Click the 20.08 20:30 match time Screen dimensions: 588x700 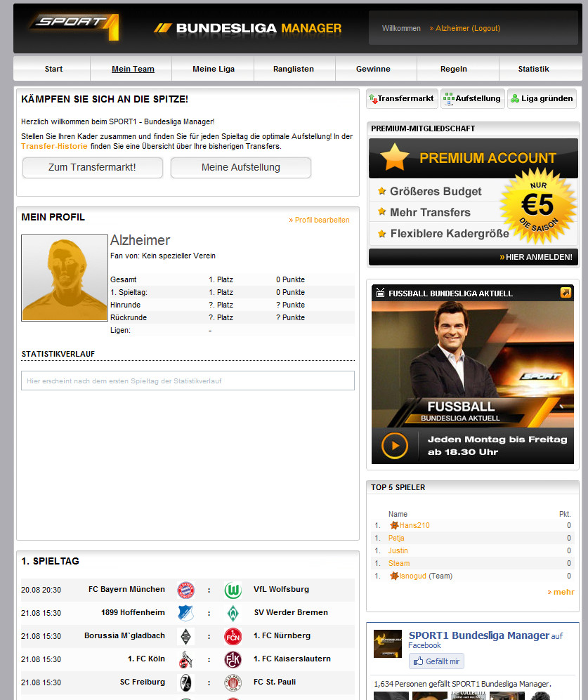click(41, 590)
